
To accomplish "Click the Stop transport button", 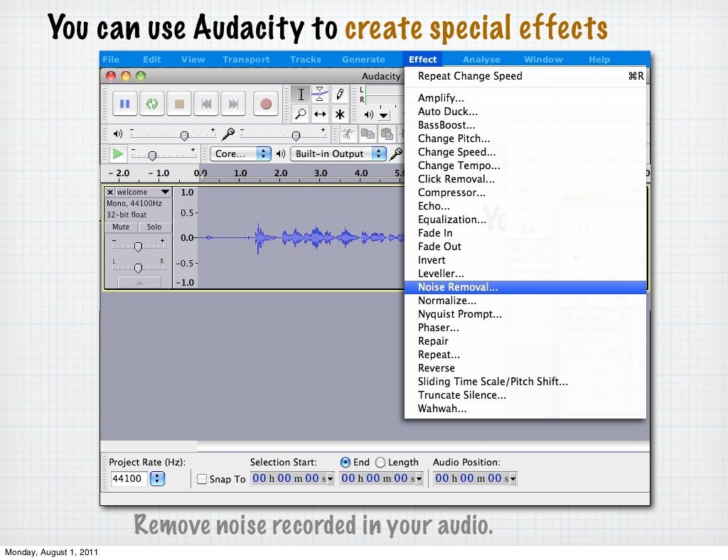I will point(179,104).
